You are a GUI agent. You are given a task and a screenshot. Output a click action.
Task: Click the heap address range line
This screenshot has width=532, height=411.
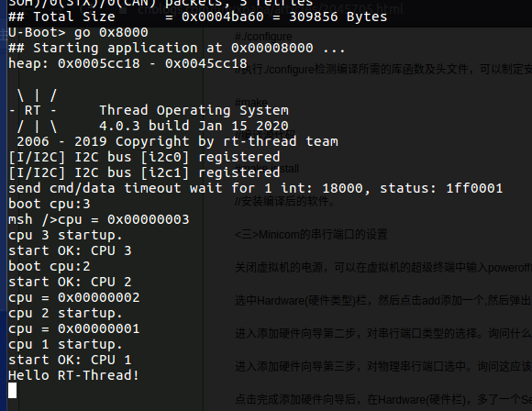pyautogui.click(x=127, y=64)
